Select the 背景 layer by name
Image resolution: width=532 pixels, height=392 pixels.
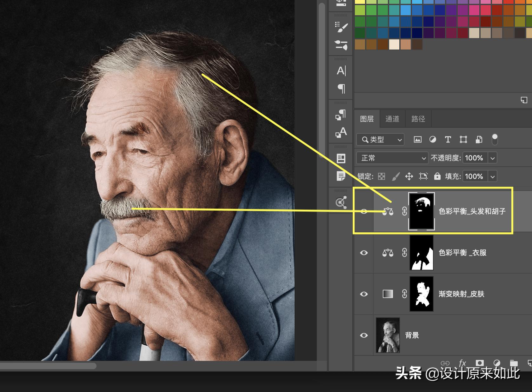pos(412,336)
